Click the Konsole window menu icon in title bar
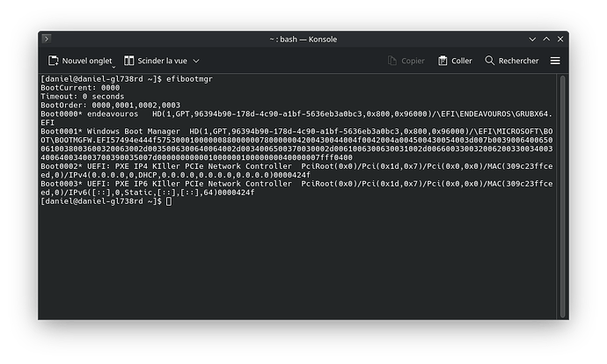 (47, 39)
